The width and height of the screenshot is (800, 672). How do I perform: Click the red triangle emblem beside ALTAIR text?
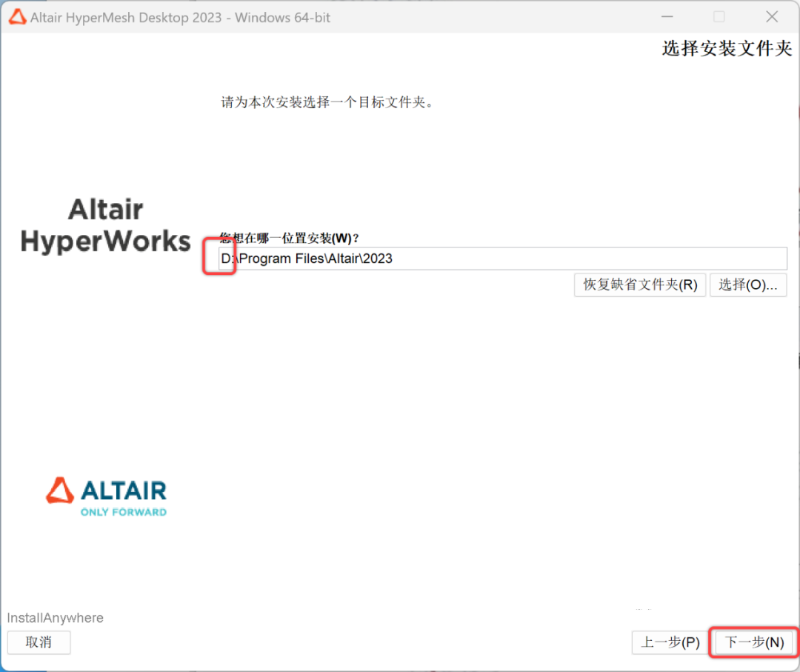(60, 490)
